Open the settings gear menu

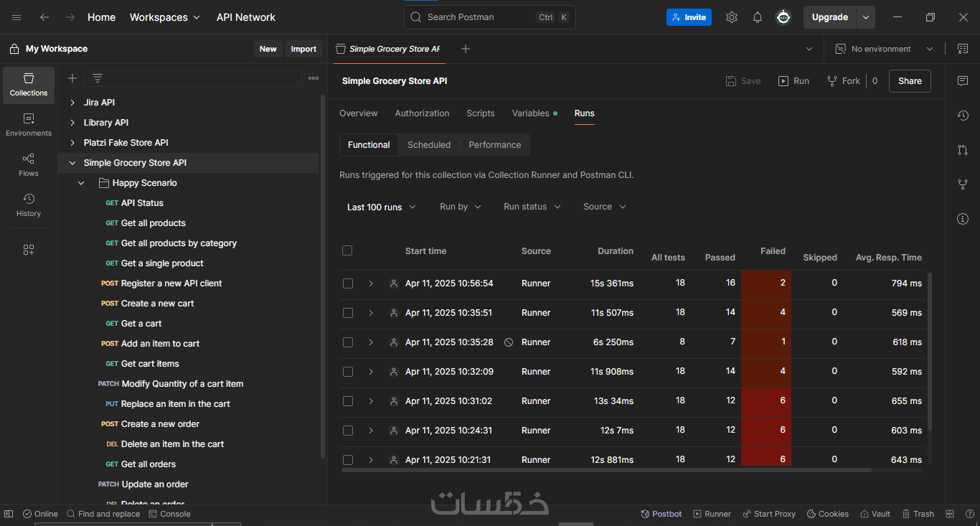coord(732,17)
